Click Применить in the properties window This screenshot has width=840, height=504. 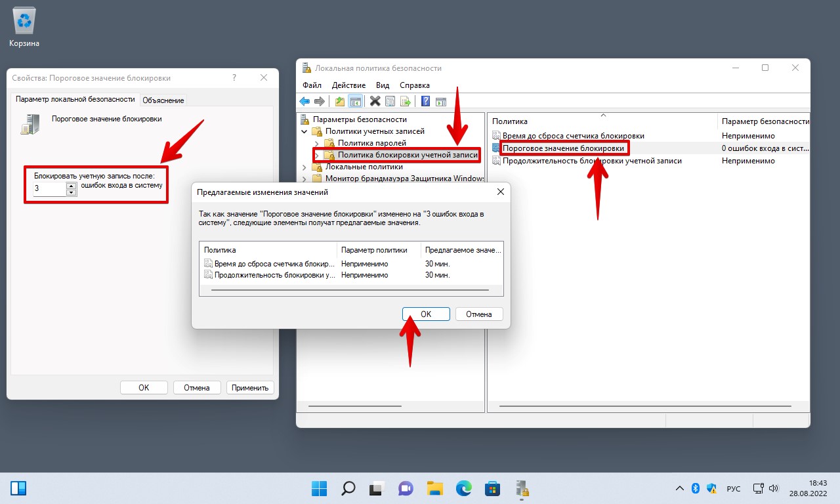click(250, 387)
